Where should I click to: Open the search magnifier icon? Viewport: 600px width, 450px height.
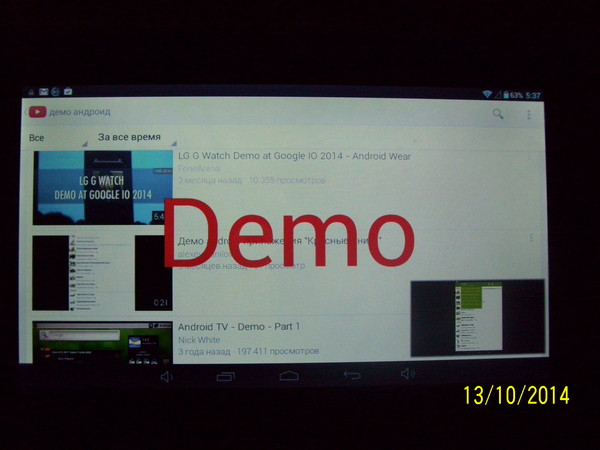coord(498,114)
